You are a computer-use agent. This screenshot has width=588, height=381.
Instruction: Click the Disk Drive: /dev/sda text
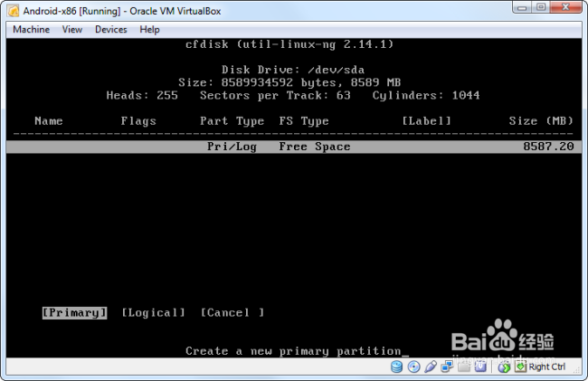(293, 70)
